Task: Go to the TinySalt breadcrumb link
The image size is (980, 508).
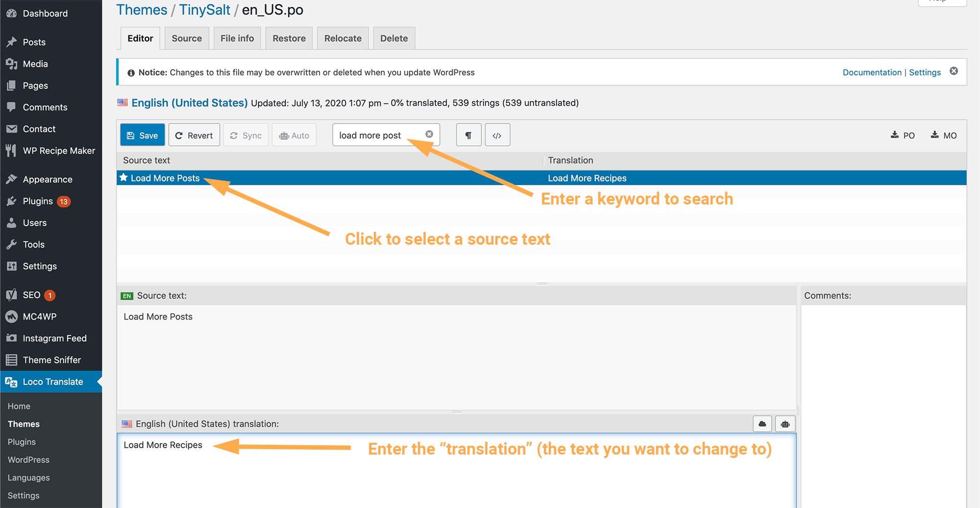Action: pos(204,10)
